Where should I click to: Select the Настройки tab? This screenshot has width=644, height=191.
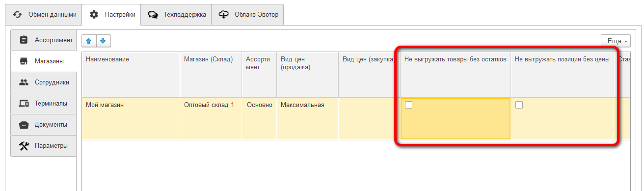[111, 15]
